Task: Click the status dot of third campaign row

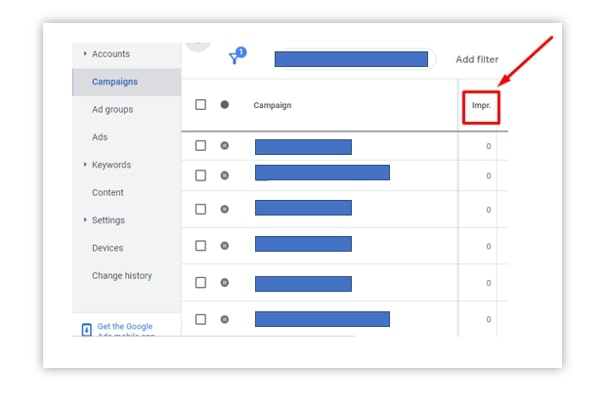Action: click(225, 209)
